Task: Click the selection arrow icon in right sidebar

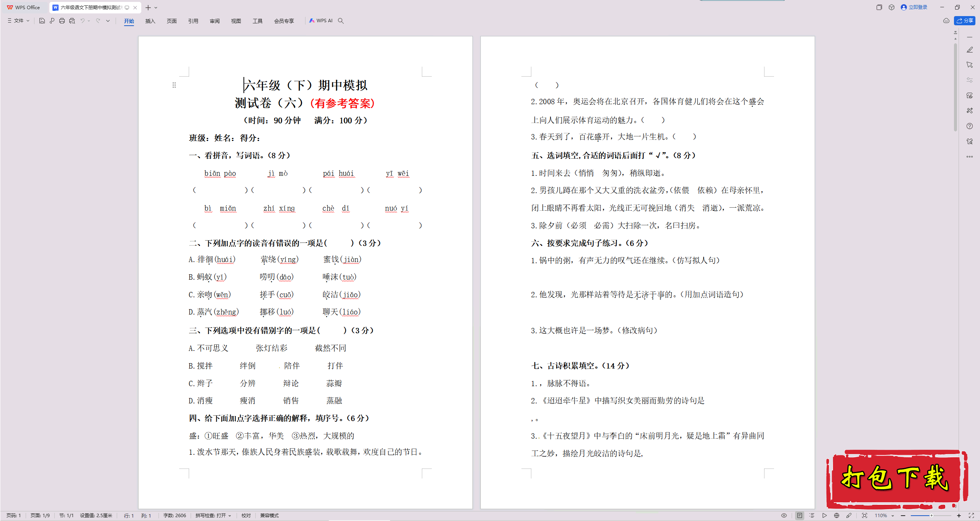Action: [x=970, y=65]
